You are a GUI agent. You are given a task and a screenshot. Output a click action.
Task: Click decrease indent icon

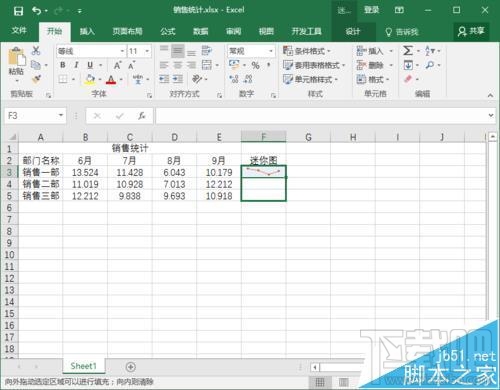[164, 79]
